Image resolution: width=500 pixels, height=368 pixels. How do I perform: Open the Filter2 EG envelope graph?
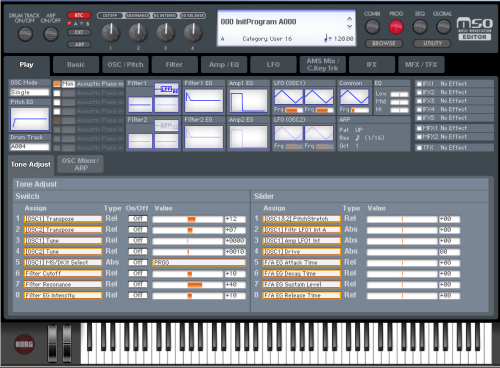pos(204,137)
